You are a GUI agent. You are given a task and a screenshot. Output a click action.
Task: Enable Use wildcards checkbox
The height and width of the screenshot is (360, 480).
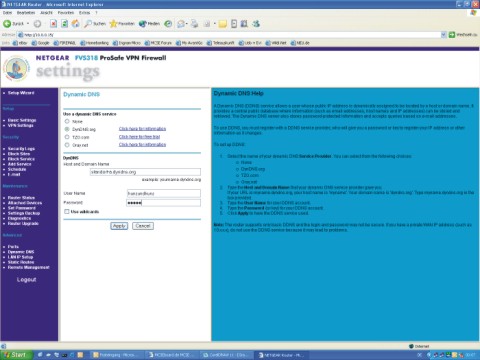(x=67, y=212)
